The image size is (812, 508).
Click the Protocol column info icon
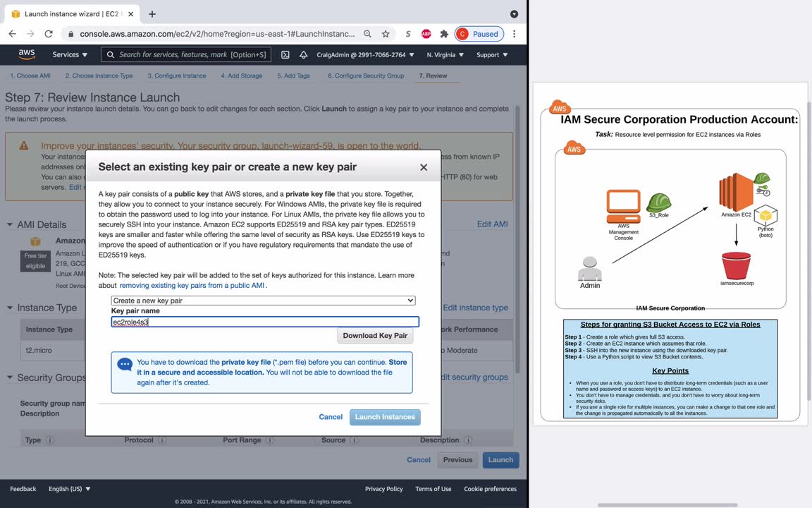[161, 440]
